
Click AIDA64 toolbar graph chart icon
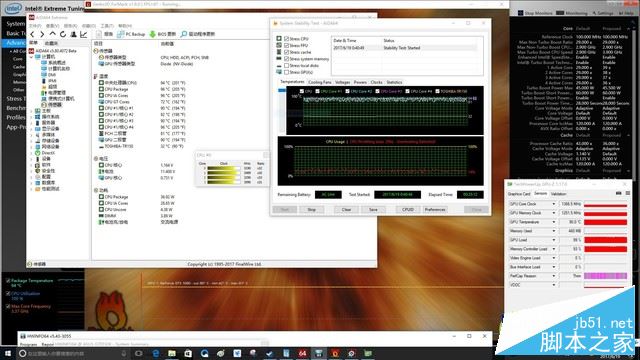[x=84, y=34]
